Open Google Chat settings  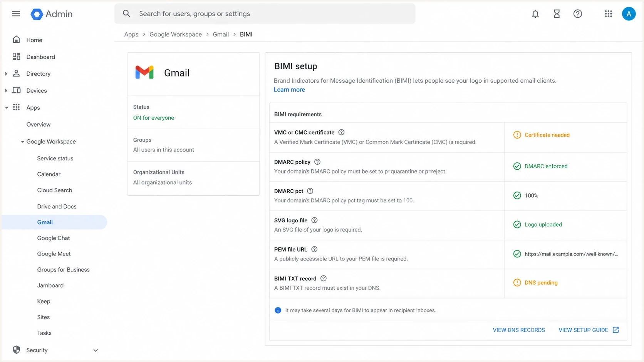click(54, 238)
